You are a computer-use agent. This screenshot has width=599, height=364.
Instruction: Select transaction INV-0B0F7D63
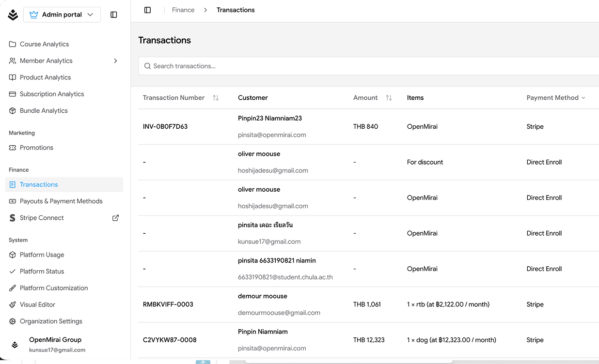pos(165,127)
